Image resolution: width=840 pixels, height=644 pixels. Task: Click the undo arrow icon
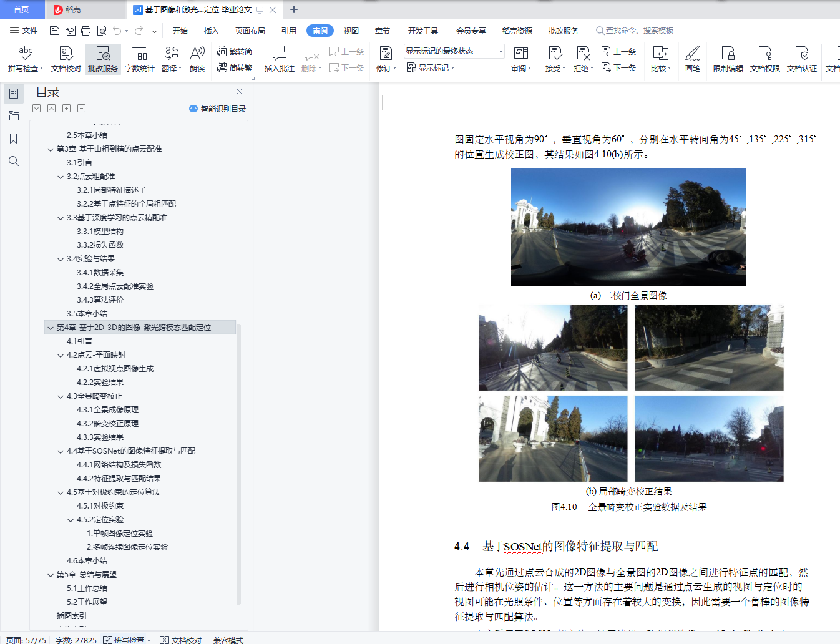(x=117, y=31)
